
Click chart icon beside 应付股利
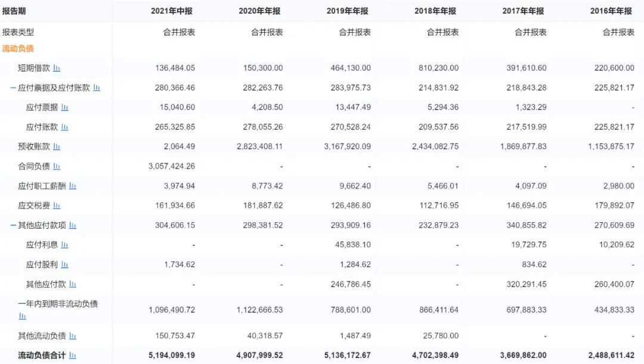[x=65, y=265]
